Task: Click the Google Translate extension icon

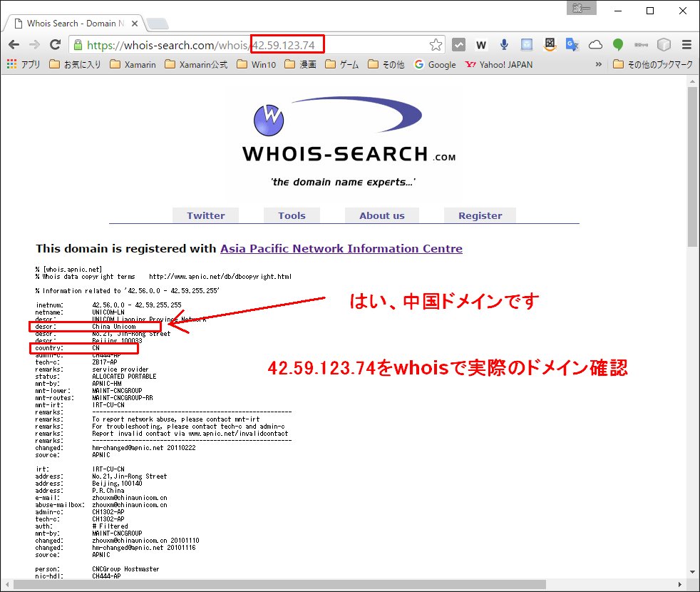Action: 572,45
